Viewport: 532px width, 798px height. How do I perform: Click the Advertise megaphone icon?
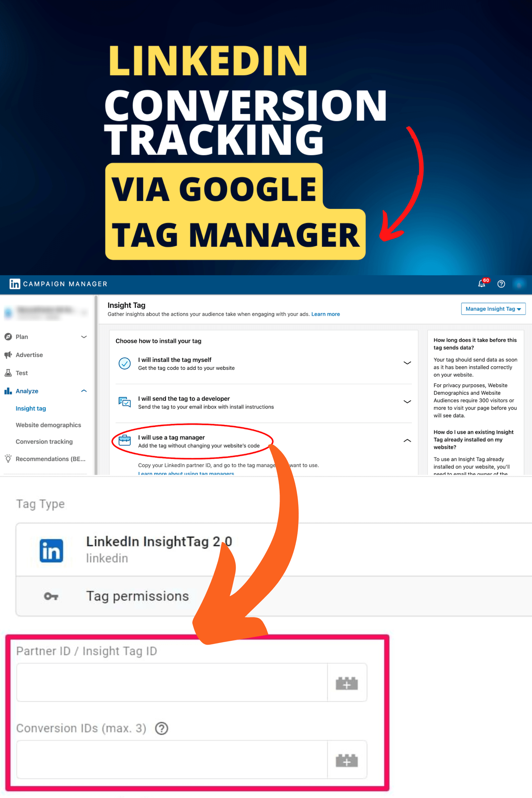[8, 355]
